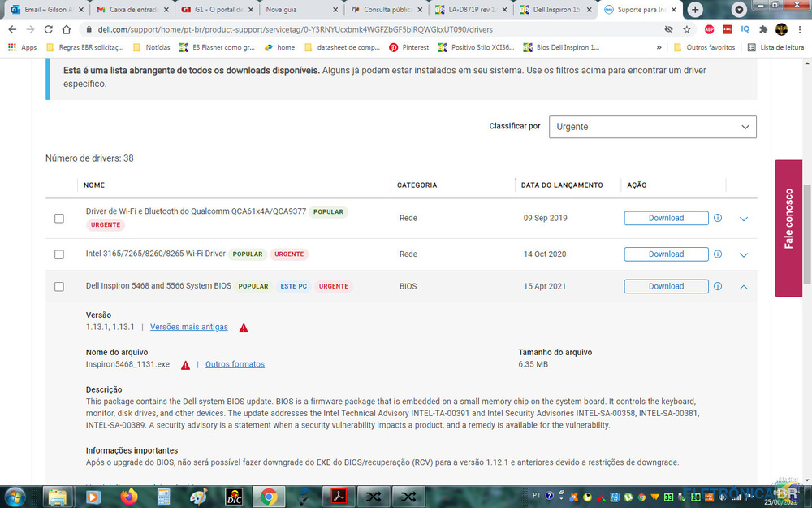The height and width of the screenshot is (508, 812).
Task: Open the Apps shortcut in bookmarks bar
Action: click(23, 47)
